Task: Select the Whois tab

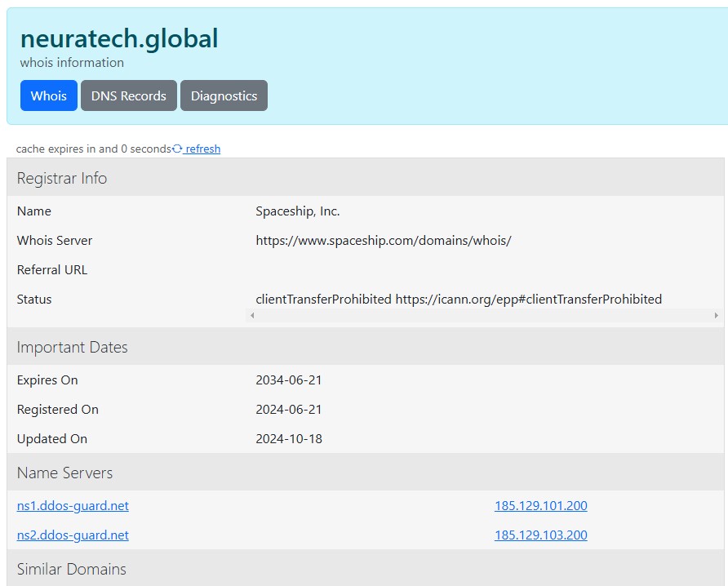Action: 48,95
